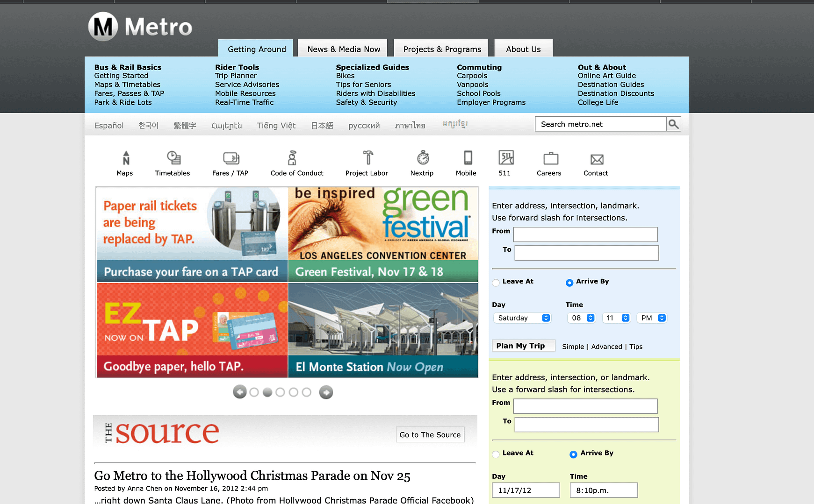Viewport: 814px width, 504px height.
Task: Open the trip planner Tips link
Action: click(x=636, y=347)
